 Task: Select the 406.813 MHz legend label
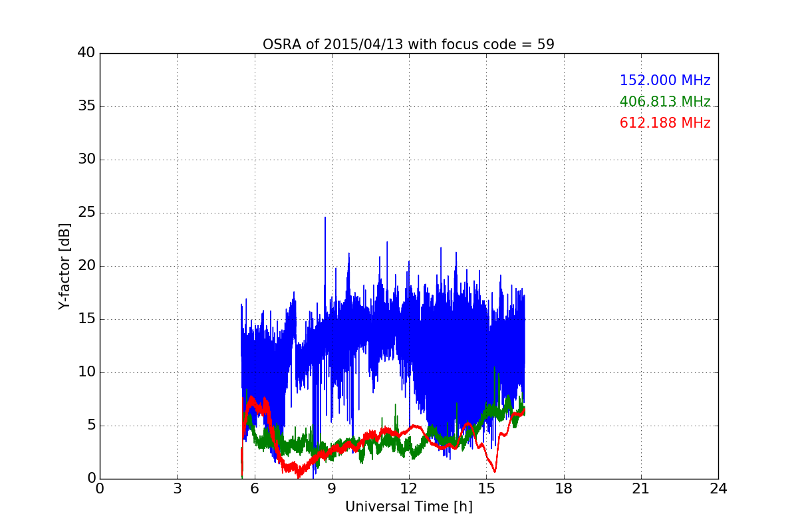click(x=665, y=102)
